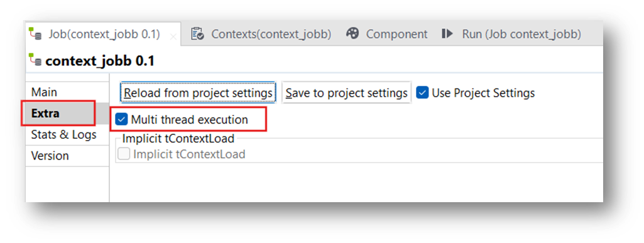Switch to the Contexts(context_jobb) tab label
The image size is (644, 243).
pyautogui.click(x=271, y=34)
